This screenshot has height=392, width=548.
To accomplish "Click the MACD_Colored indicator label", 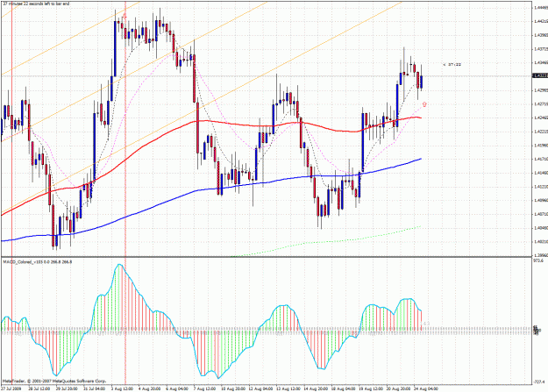I will pyautogui.click(x=38, y=261).
